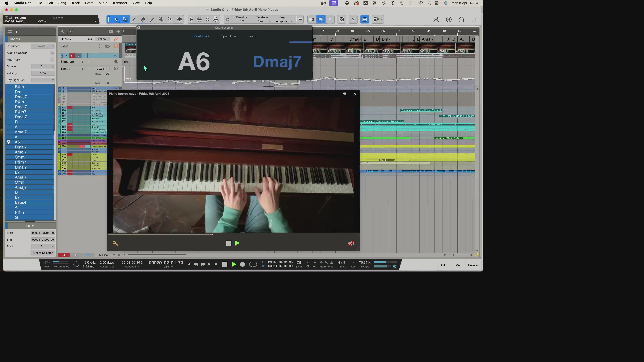
Task: Toggle Audition Chords checkbox
Action: pos(52,53)
